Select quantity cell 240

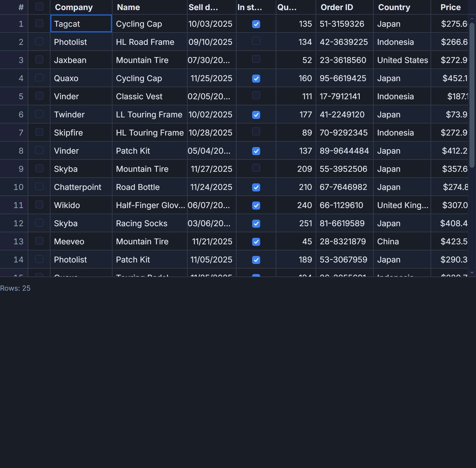(296, 205)
